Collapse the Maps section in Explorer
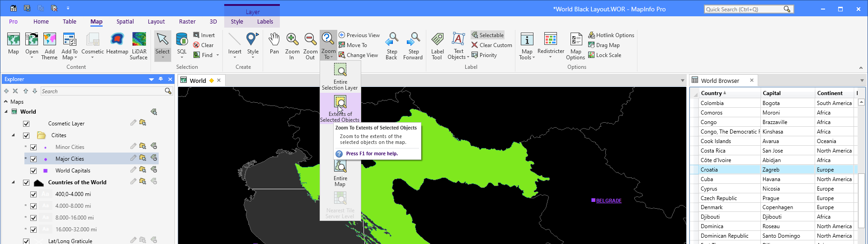 [6, 102]
